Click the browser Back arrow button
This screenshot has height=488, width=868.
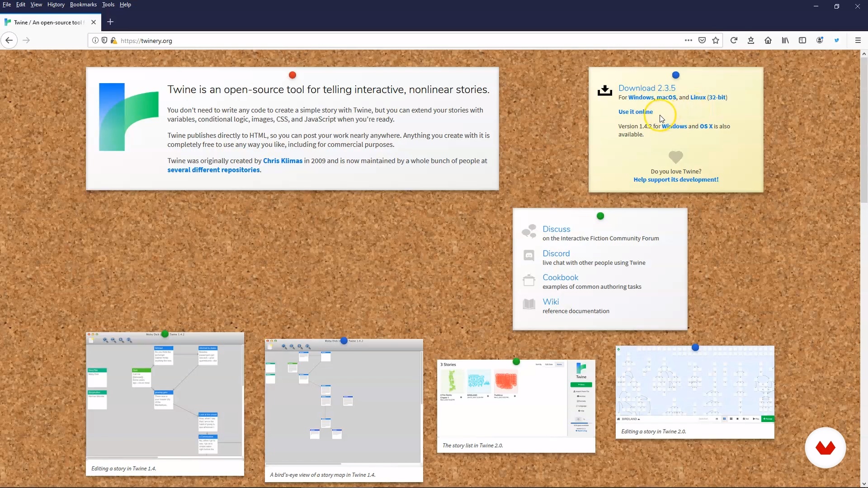(x=9, y=40)
